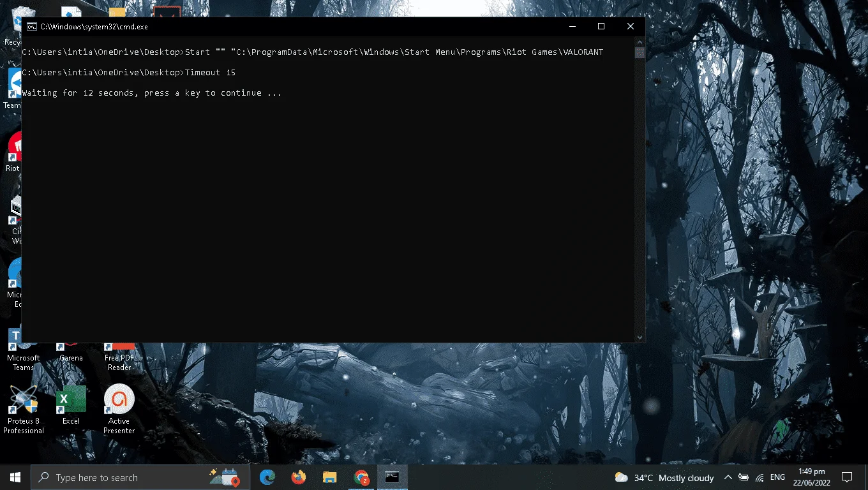Click the search box highlight icon
Screen dimensions: 868x490
click(224, 477)
